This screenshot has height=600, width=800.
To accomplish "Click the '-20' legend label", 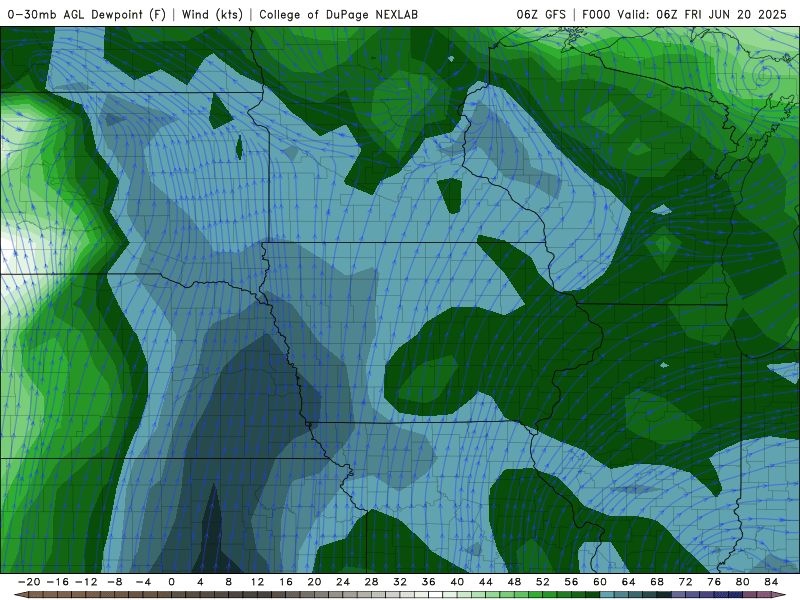I will click(29, 582).
